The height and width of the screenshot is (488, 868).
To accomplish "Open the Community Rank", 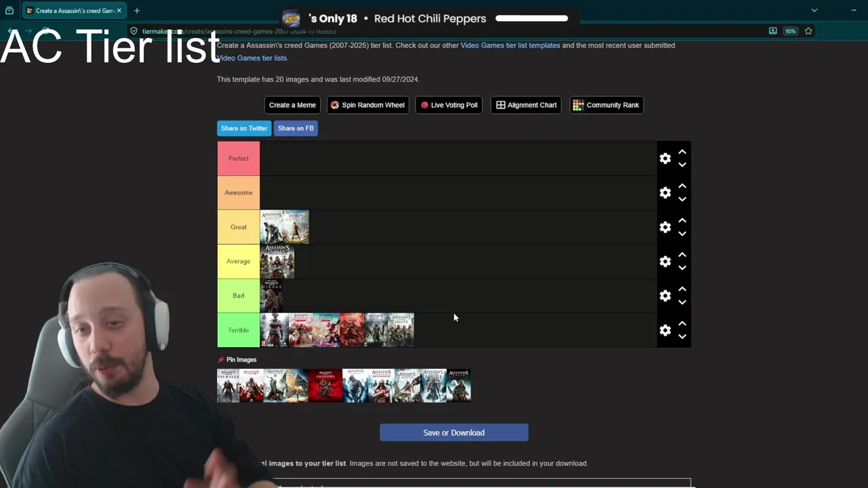I will coord(606,105).
